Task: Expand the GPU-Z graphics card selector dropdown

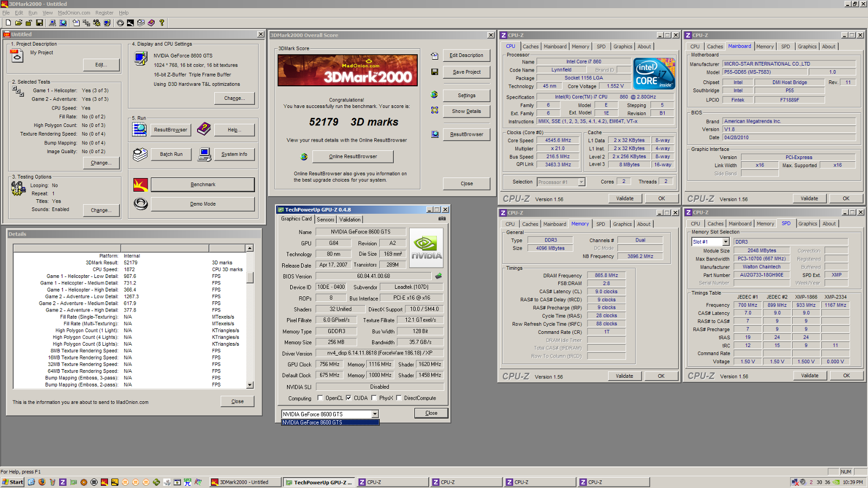Action: 375,414
